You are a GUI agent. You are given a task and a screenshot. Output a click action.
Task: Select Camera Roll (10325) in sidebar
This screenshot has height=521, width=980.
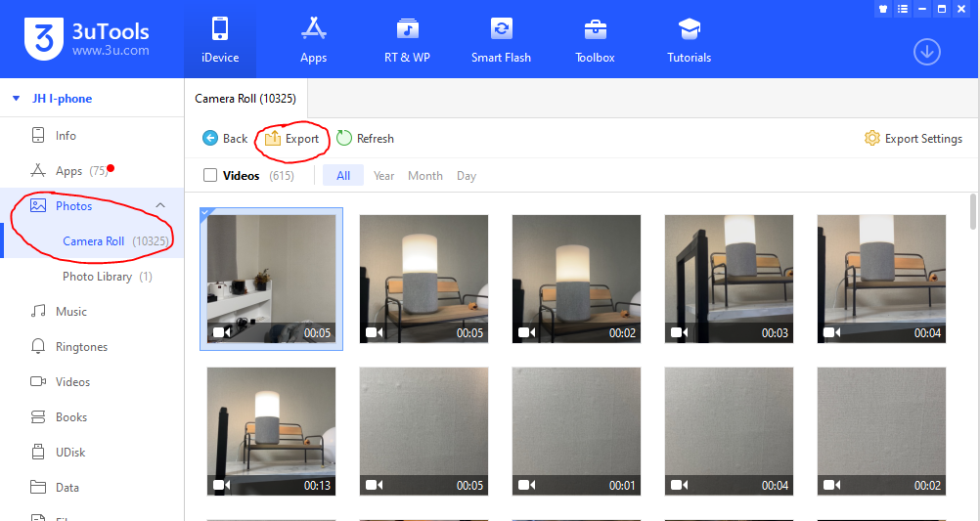pyautogui.click(x=92, y=241)
